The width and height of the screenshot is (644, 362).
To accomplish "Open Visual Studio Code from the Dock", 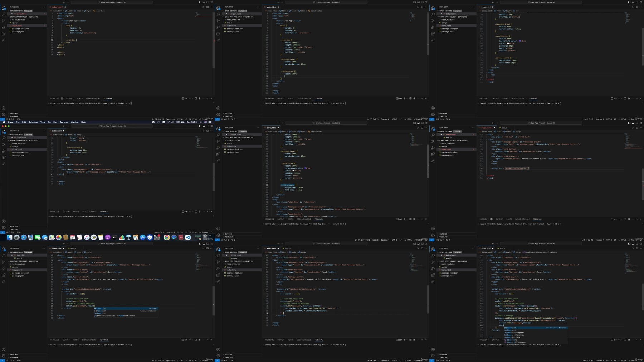I will 188,237.
